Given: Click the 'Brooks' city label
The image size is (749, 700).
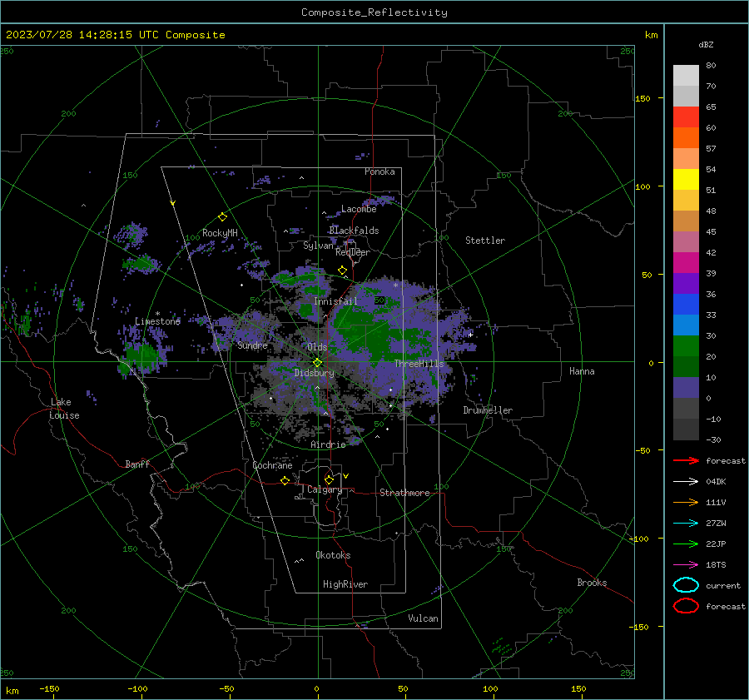Looking at the screenshot, I should click(592, 583).
